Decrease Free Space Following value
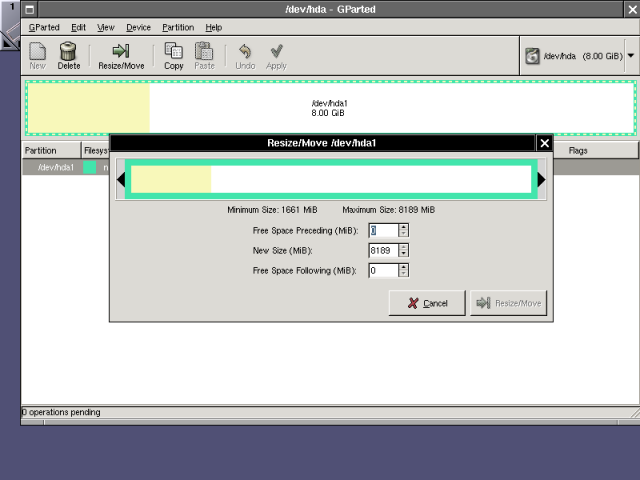Screen dimensions: 640x480 403,273
